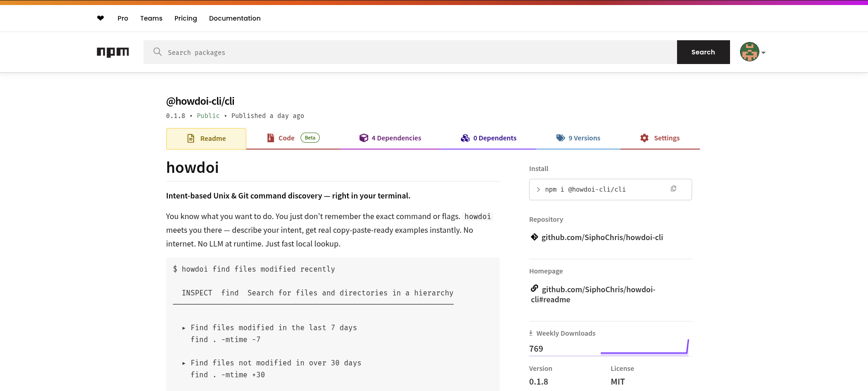
Task: Click the Search button
Action: (703, 52)
